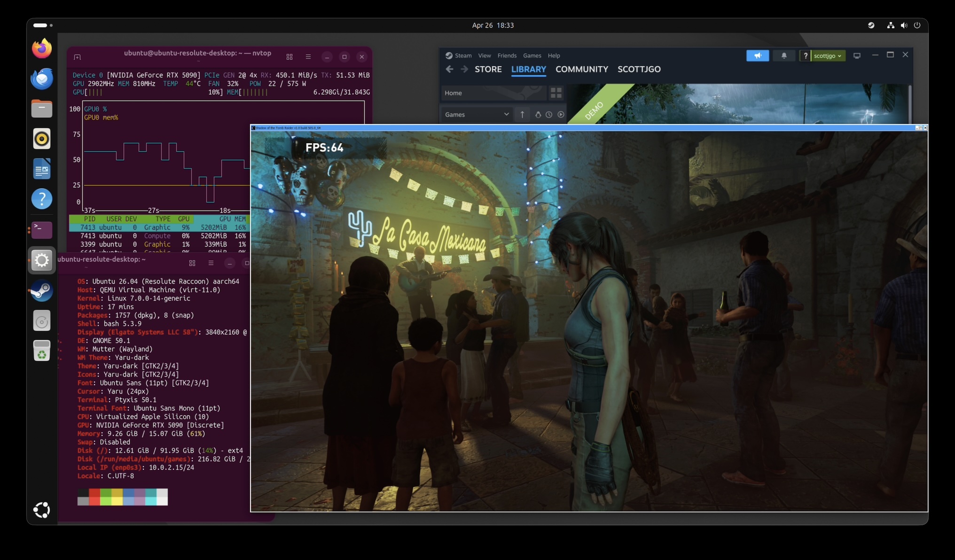Open the Help menu in Steam

point(554,55)
